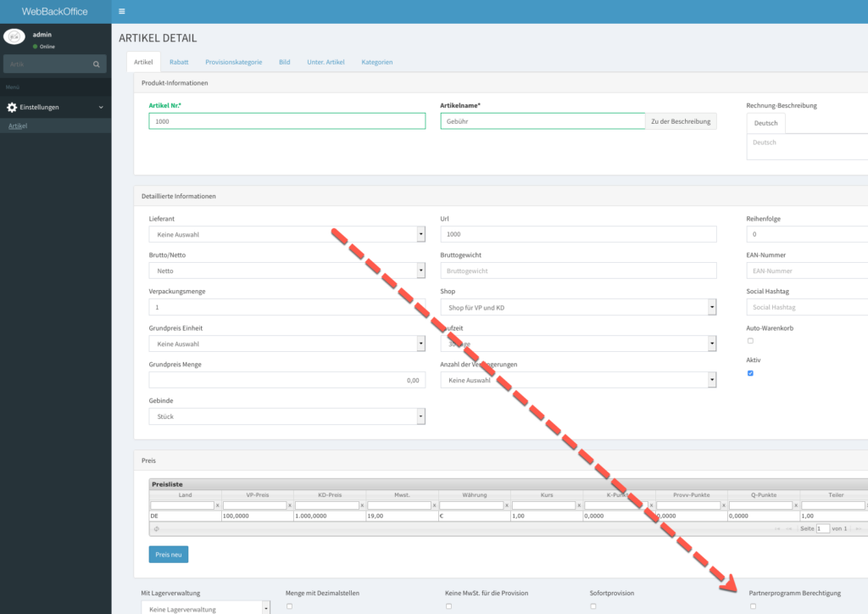Clear the Land filter with its x
868x614 pixels.
218,505
